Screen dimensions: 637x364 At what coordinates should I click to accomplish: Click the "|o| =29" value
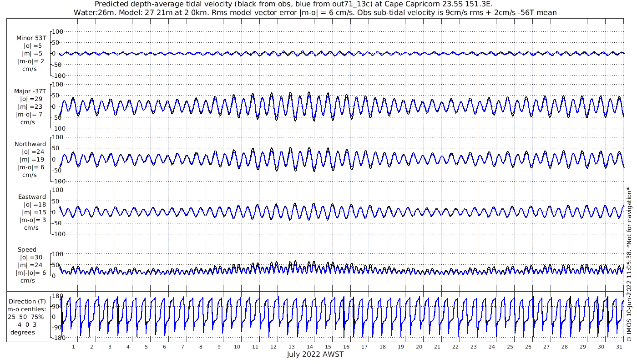(31, 99)
